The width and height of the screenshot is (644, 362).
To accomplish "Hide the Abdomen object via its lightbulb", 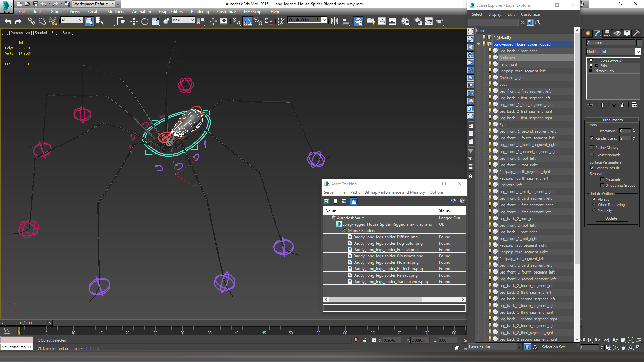I will point(490,57).
